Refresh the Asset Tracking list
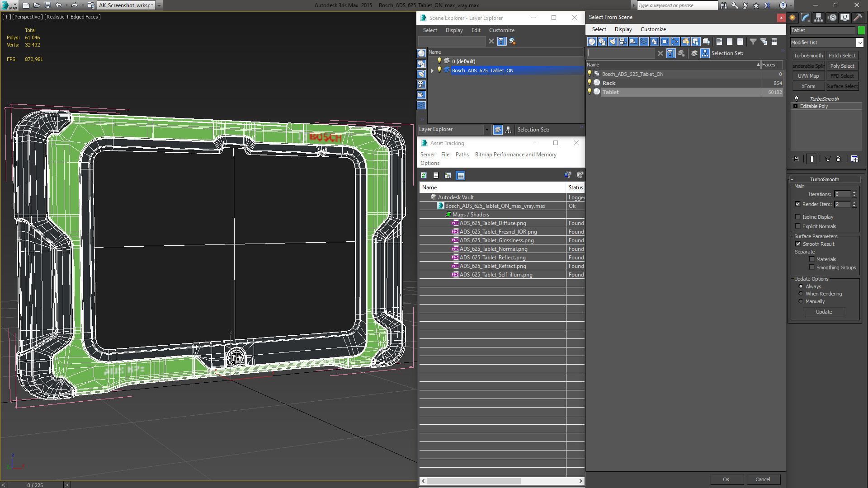The width and height of the screenshot is (868, 488). [424, 175]
